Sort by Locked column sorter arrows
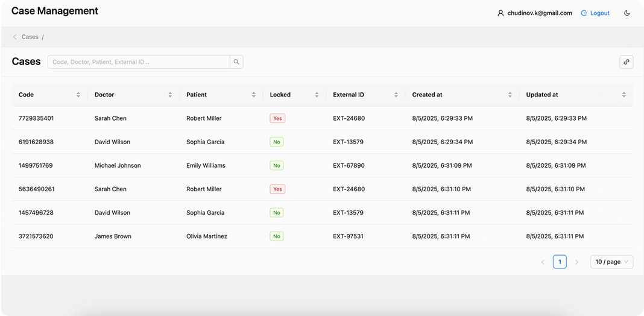Viewport: 644px width, 316px height. coord(317,95)
